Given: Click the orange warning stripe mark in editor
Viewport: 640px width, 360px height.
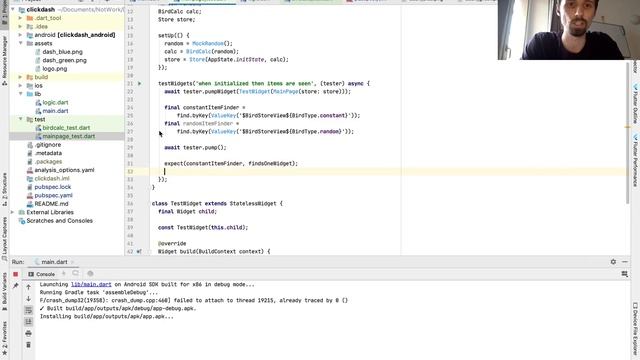Looking at the screenshot, I should click(627, 127).
